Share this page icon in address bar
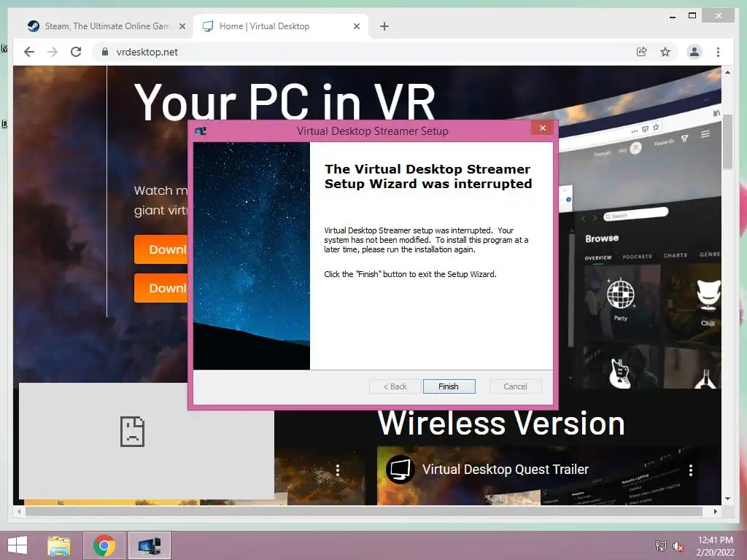 pyautogui.click(x=642, y=52)
